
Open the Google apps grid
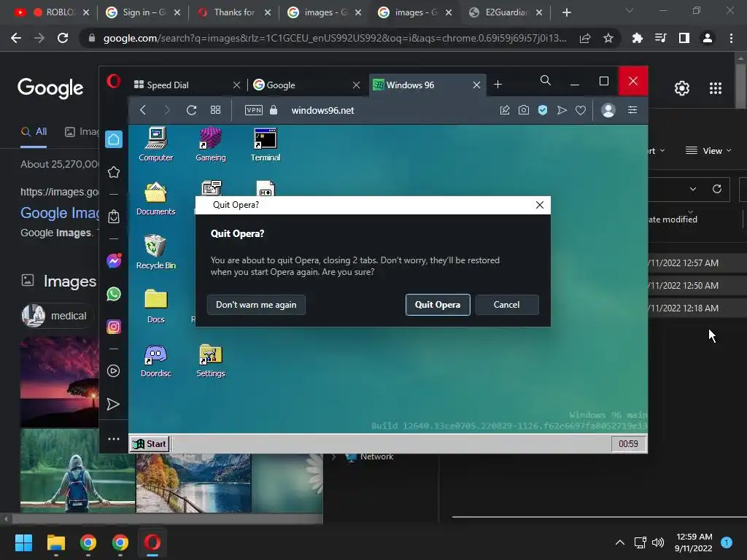tap(716, 88)
